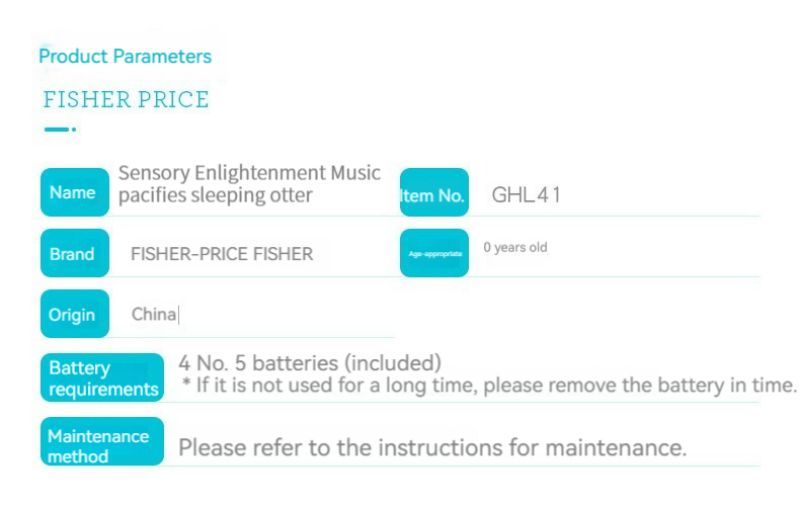Click the Age-appropriate label badge

(434, 253)
